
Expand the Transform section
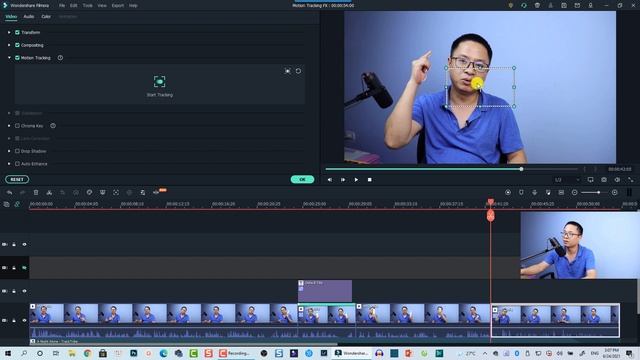(x=9, y=32)
